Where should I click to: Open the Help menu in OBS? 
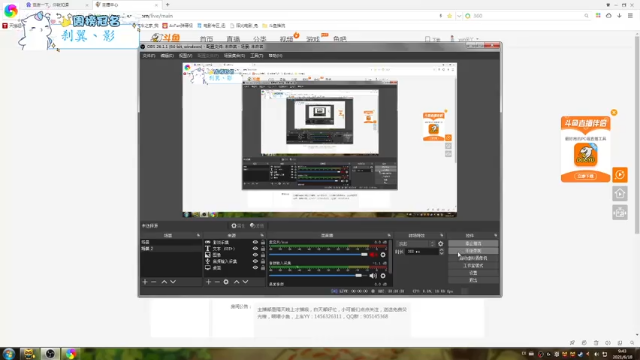click(276, 56)
